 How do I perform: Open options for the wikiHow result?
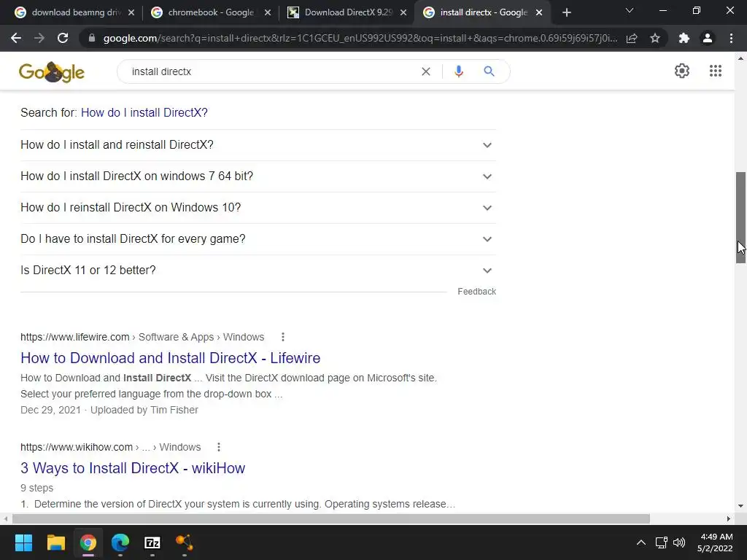tap(219, 447)
